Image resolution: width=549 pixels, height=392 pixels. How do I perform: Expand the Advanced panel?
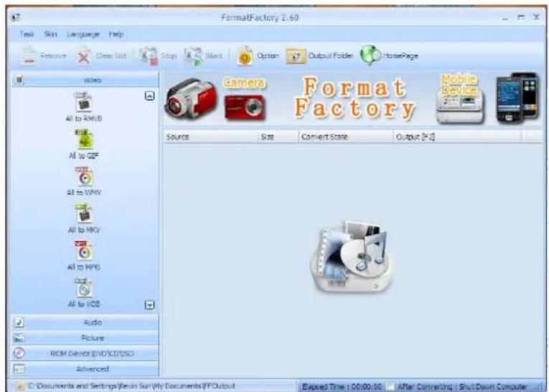click(x=85, y=368)
